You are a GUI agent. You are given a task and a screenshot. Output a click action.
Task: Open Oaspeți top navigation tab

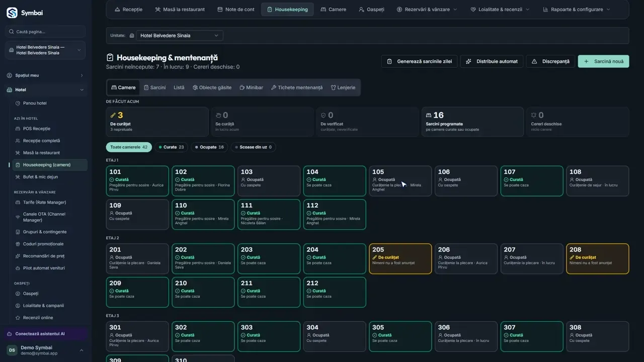point(371,10)
